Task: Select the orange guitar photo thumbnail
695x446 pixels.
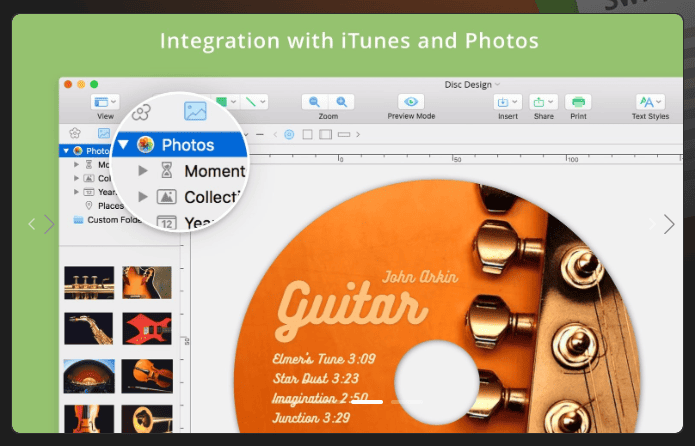Action: click(x=147, y=282)
